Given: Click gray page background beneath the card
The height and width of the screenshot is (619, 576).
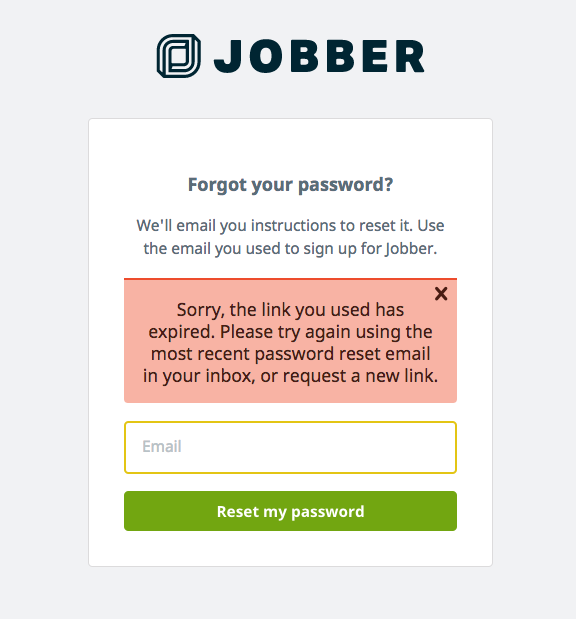Looking at the screenshot, I should pos(290,593).
